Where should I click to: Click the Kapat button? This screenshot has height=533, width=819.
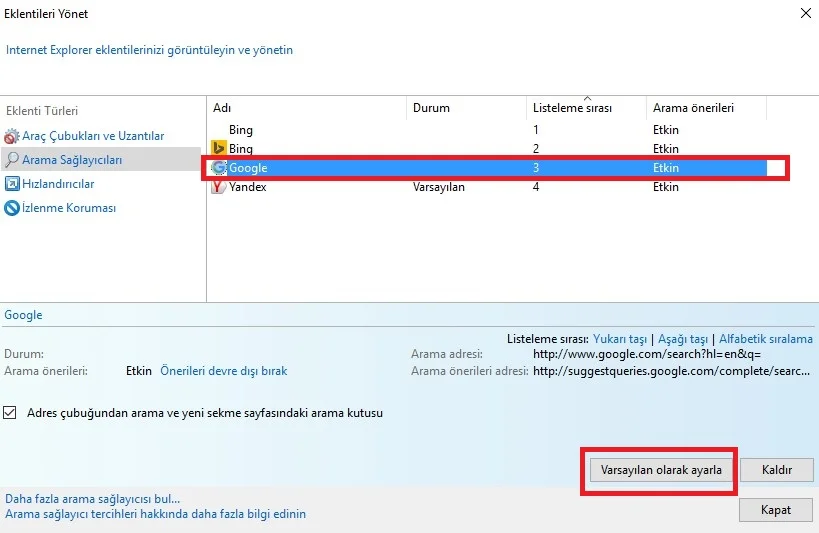775,509
